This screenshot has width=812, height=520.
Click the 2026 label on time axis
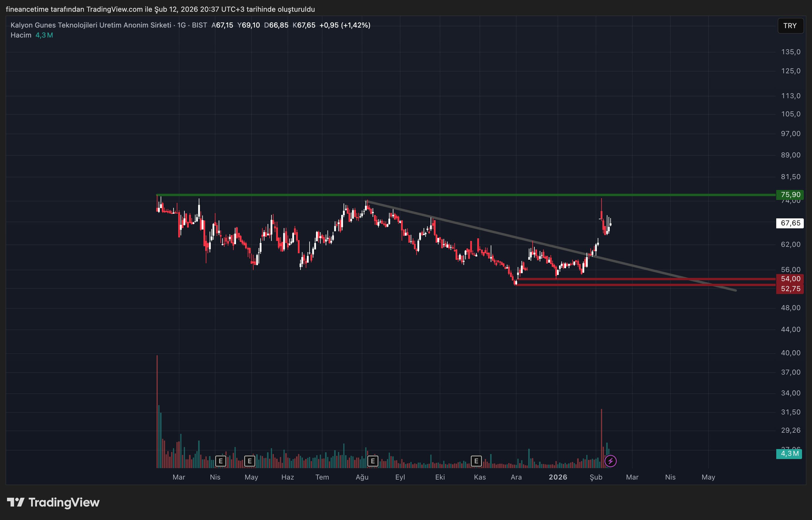[558, 477]
